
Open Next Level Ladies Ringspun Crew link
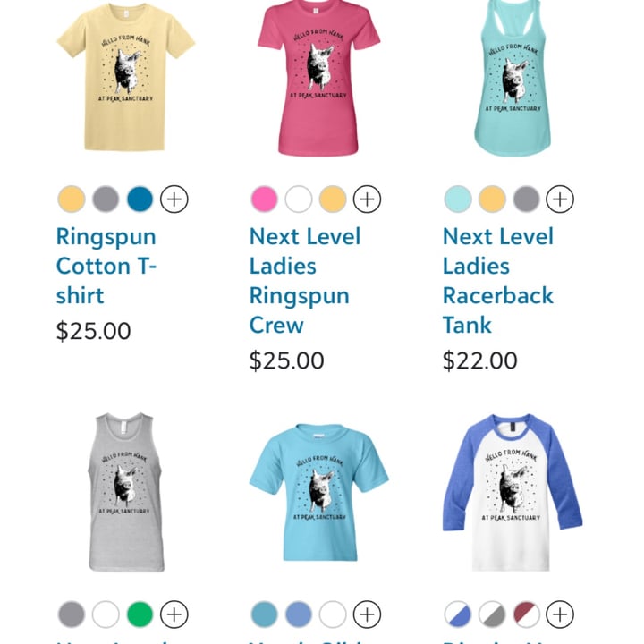tap(305, 281)
